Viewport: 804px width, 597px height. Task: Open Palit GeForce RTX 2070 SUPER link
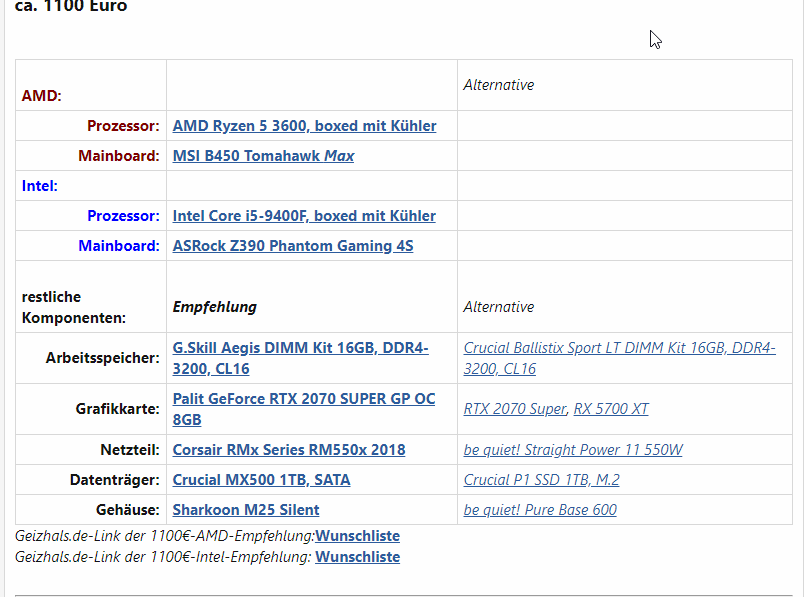click(304, 409)
